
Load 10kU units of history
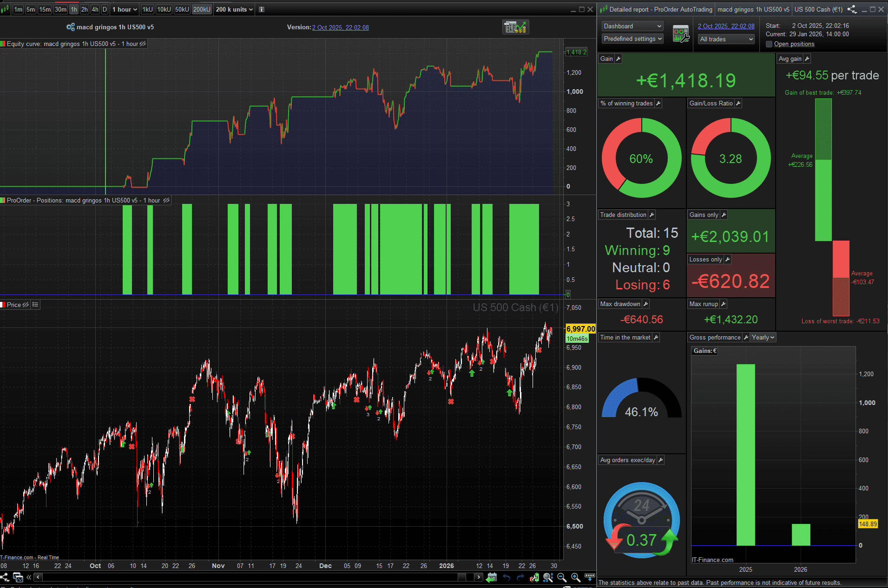[164, 9]
